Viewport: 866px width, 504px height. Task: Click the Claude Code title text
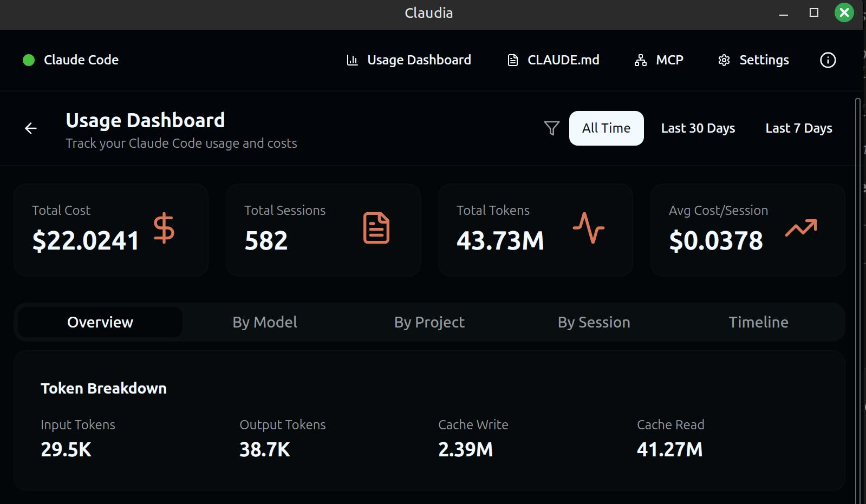pyautogui.click(x=81, y=60)
